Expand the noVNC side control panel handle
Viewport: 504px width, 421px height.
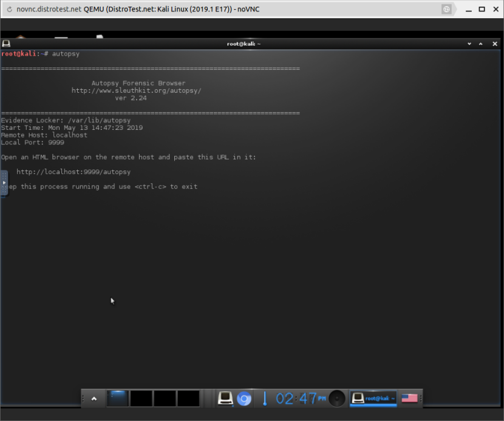[4, 183]
